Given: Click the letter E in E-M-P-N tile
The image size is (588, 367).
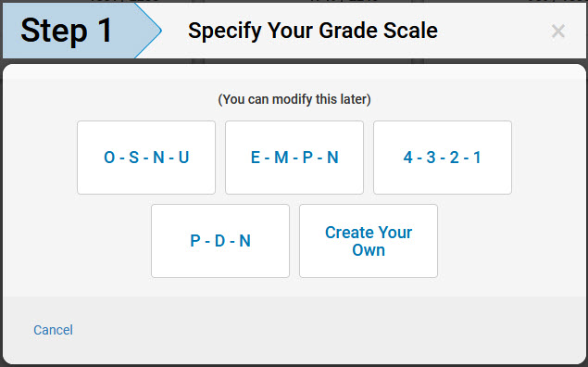Looking at the screenshot, I should (x=256, y=158).
